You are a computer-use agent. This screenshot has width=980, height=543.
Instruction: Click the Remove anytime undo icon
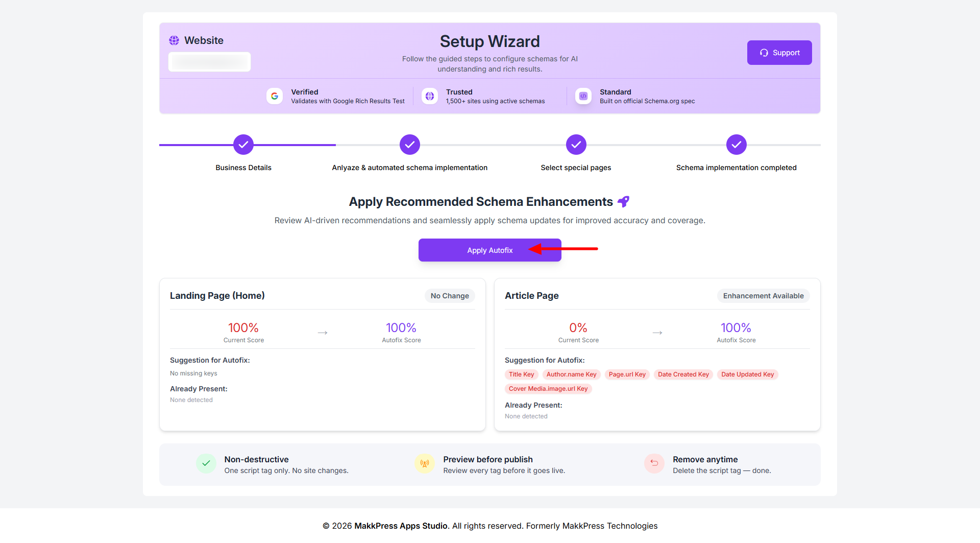click(x=654, y=464)
